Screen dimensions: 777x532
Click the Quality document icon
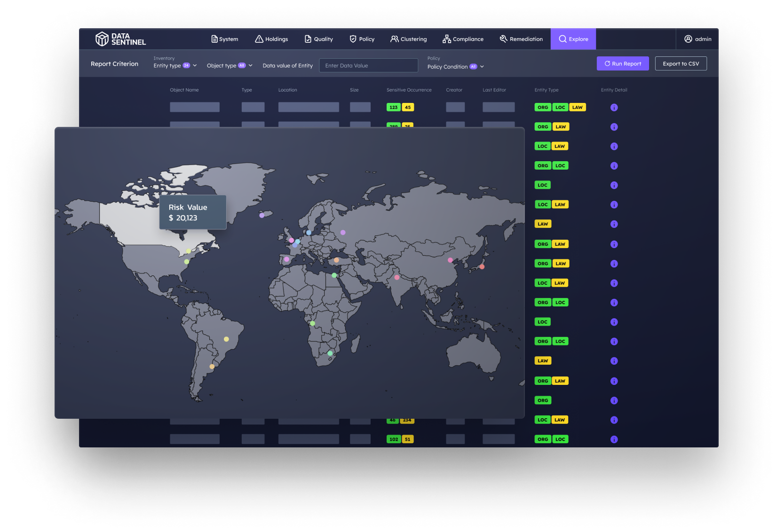pyautogui.click(x=307, y=39)
